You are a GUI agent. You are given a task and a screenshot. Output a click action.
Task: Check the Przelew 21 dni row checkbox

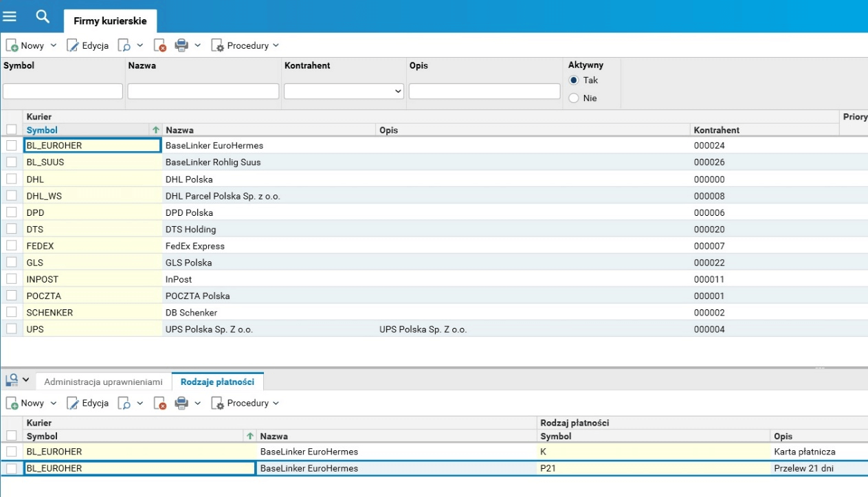(x=11, y=468)
